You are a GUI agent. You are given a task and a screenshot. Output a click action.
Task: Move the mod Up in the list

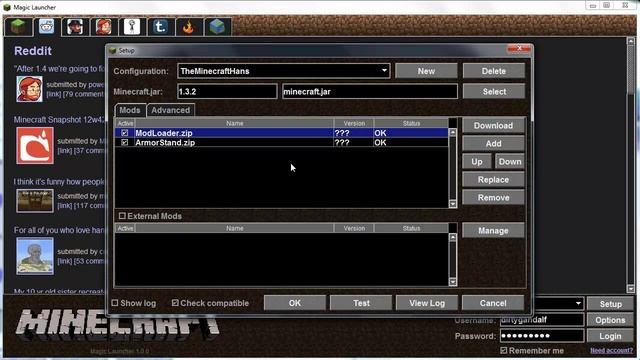click(x=477, y=162)
